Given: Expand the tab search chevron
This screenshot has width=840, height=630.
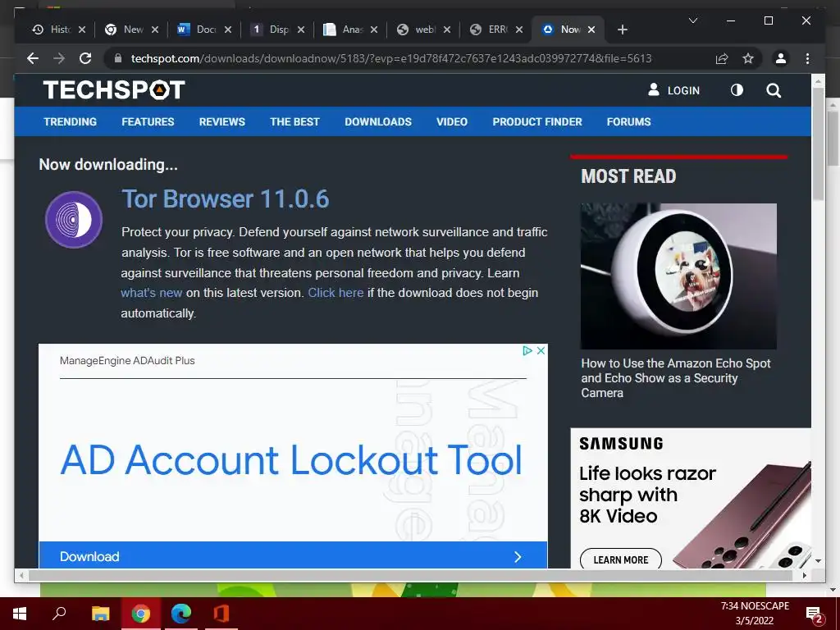Looking at the screenshot, I should (692, 21).
